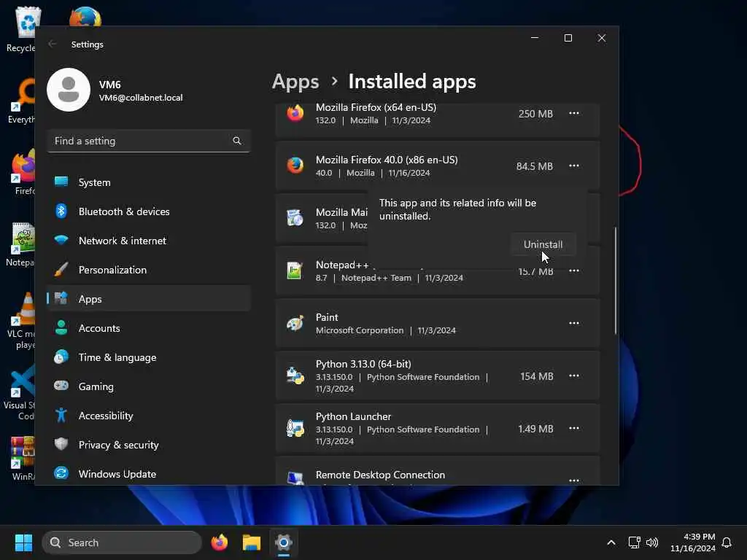Click the Settings gear icon on the taskbar
Viewport: 747px width, 560px height.
284,542
